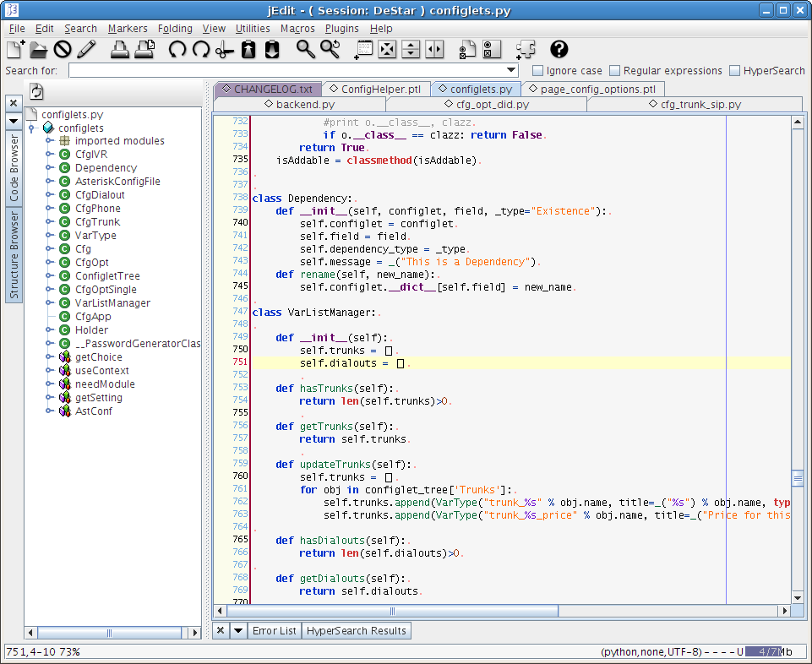Create a new file with toolbar icon
The image size is (812, 664).
15,50
